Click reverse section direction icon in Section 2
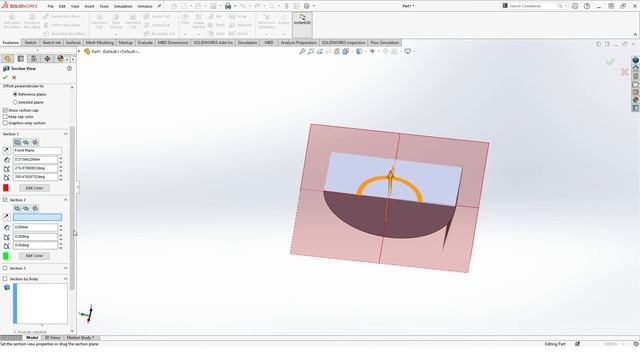Viewport: 640px width, 360px height. (6, 217)
